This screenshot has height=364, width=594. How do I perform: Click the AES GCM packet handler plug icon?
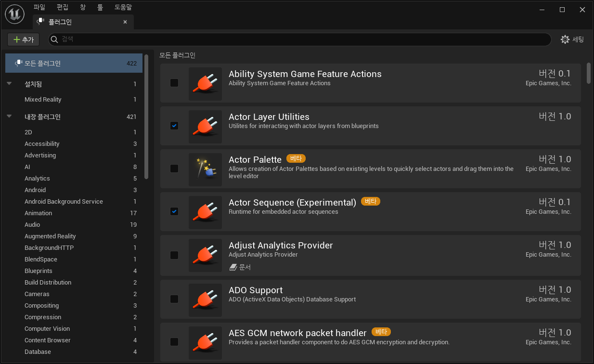pos(205,343)
